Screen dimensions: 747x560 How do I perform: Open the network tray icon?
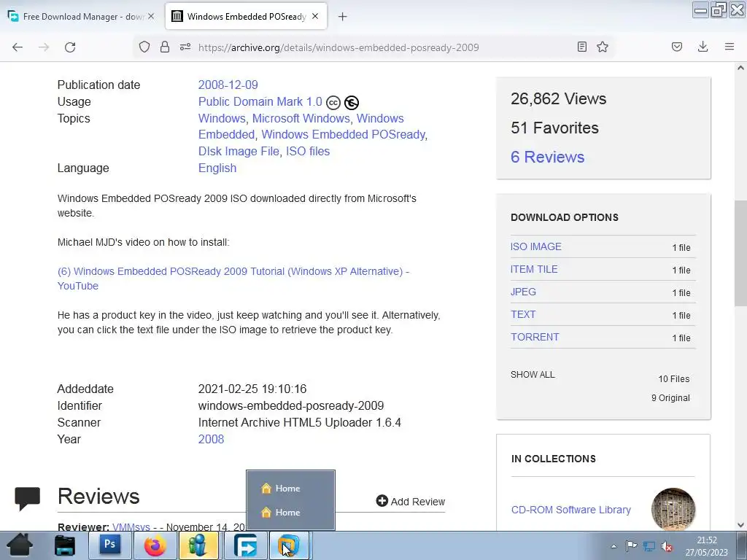tap(649, 546)
